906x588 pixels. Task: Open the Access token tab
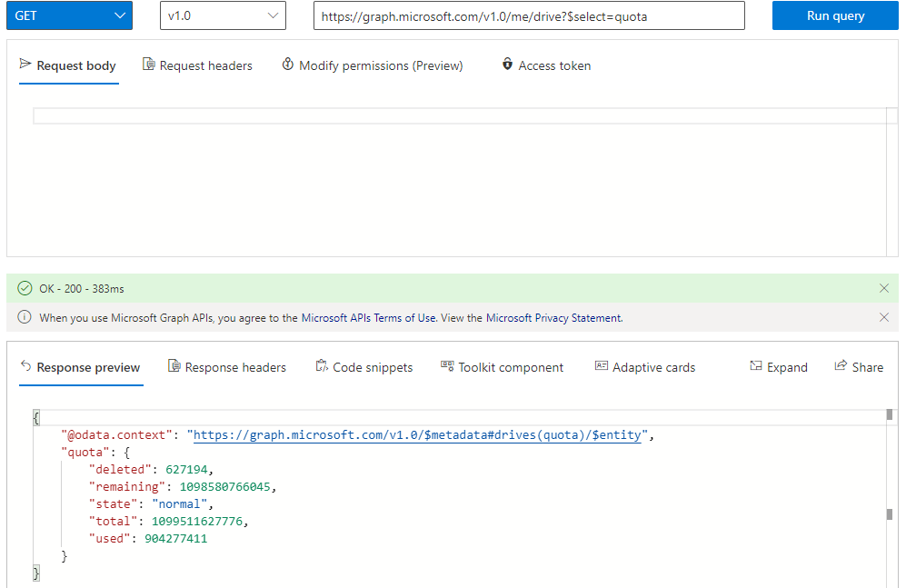[x=546, y=65]
